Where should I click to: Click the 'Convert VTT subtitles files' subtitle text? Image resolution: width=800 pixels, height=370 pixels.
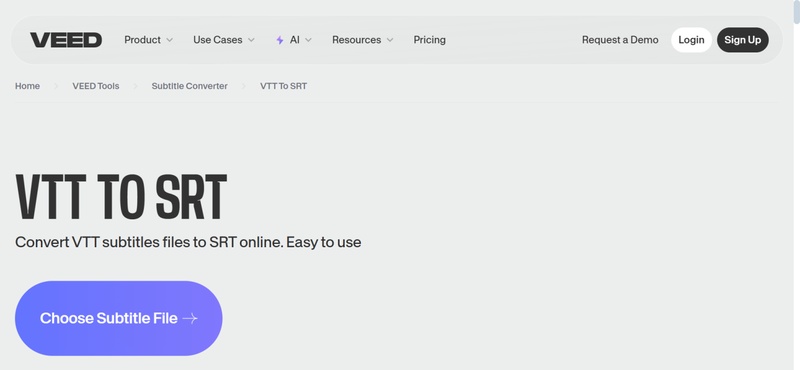pyautogui.click(x=188, y=242)
